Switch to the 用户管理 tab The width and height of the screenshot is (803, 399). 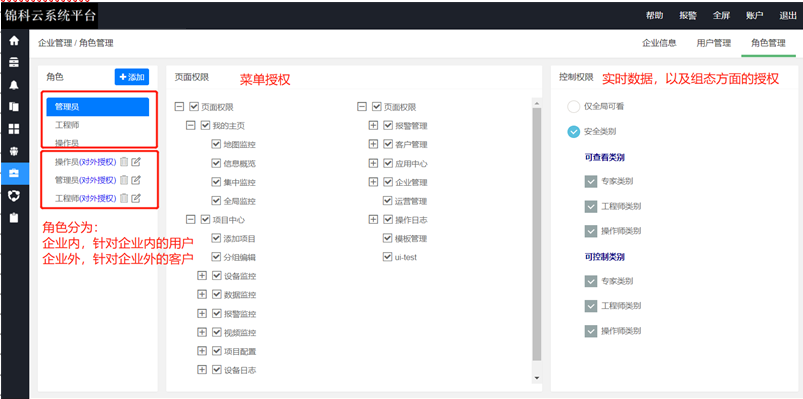pos(713,43)
